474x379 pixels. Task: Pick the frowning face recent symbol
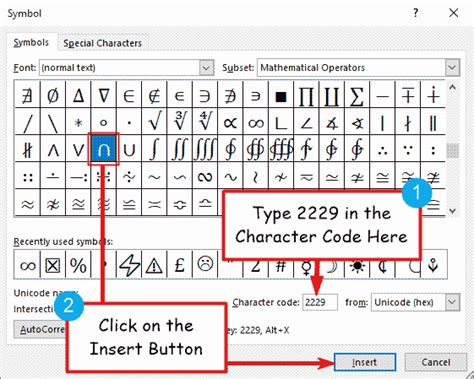[x=205, y=265]
